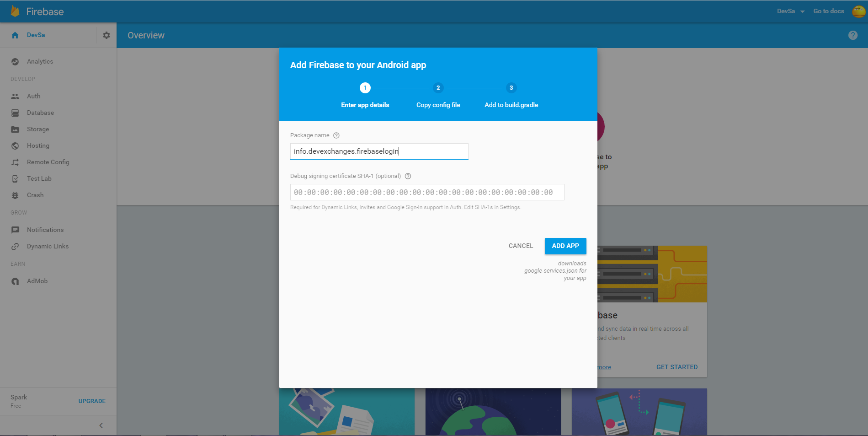The image size is (868, 436).
Task: Click the ADD APP button
Action: click(565, 246)
